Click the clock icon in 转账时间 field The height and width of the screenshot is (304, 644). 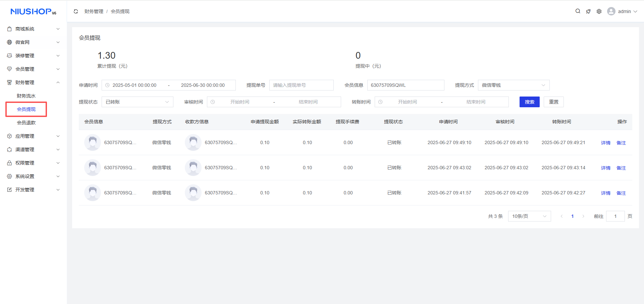click(x=380, y=102)
